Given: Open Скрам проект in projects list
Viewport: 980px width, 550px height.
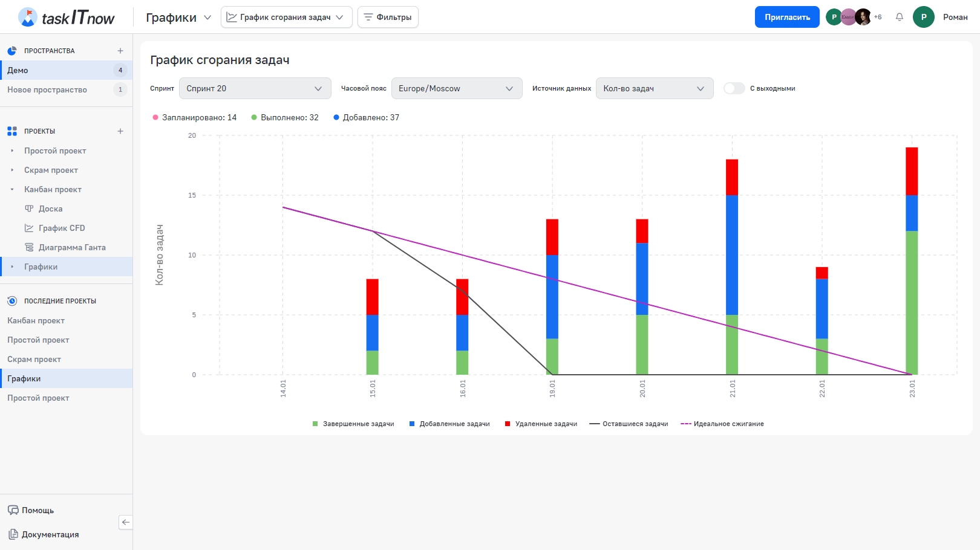Looking at the screenshot, I should pos(51,170).
